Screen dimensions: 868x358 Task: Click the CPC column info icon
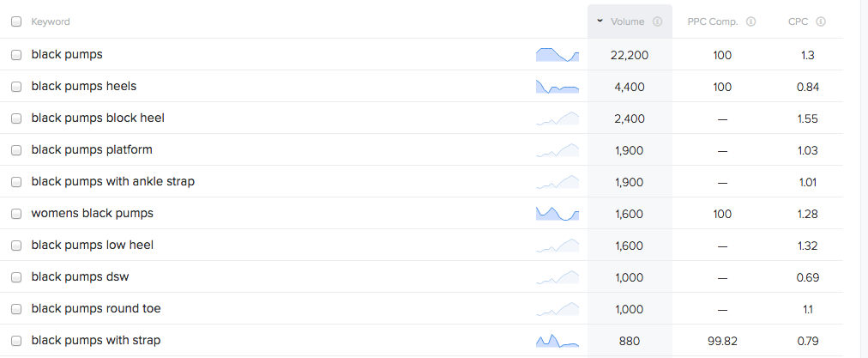click(x=821, y=21)
